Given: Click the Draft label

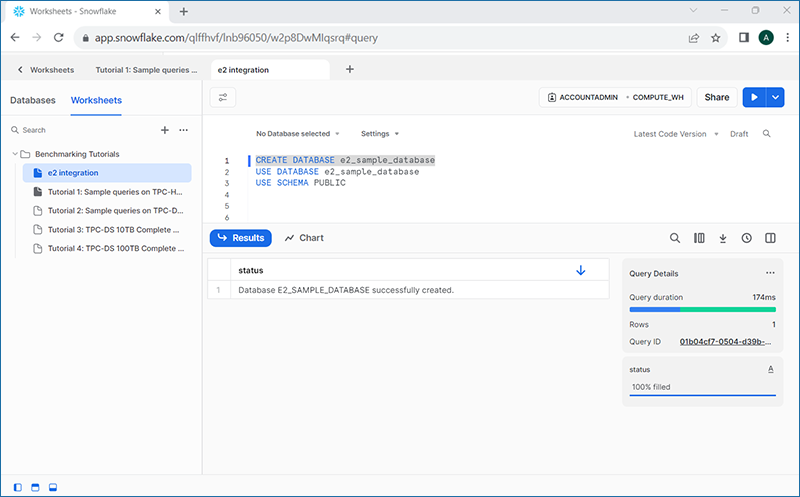Looking at the screenshot, I should [x=739, y=134].
